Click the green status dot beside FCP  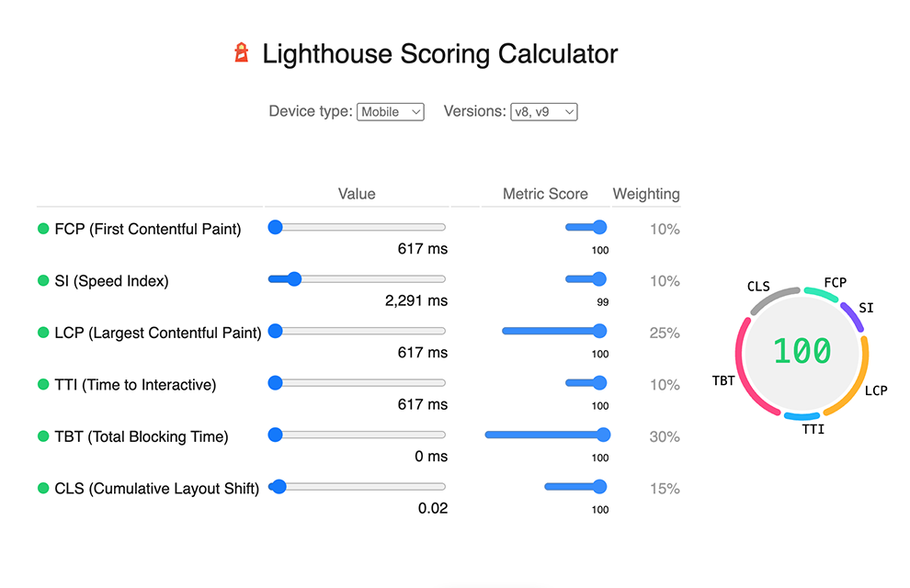(x=43, y=229)
